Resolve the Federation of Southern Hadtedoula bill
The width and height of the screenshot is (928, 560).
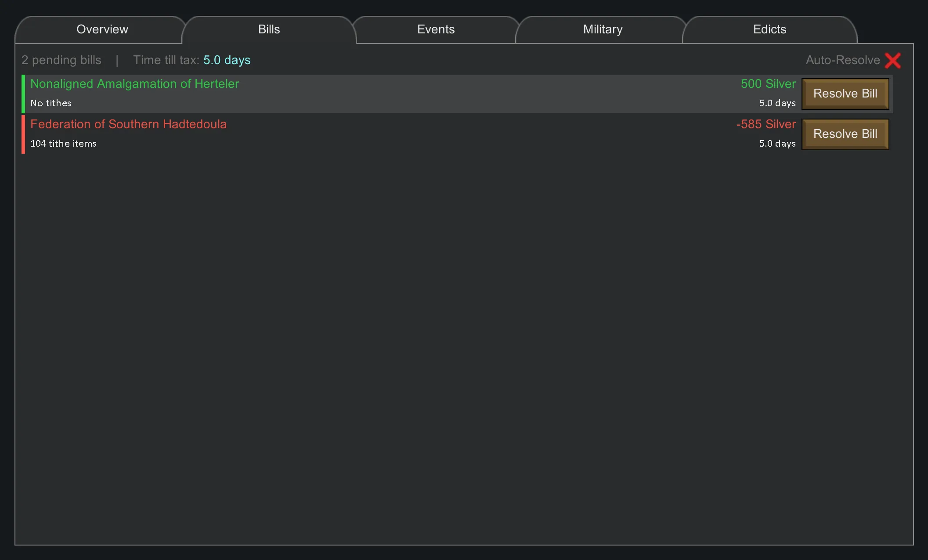[845, 134]
